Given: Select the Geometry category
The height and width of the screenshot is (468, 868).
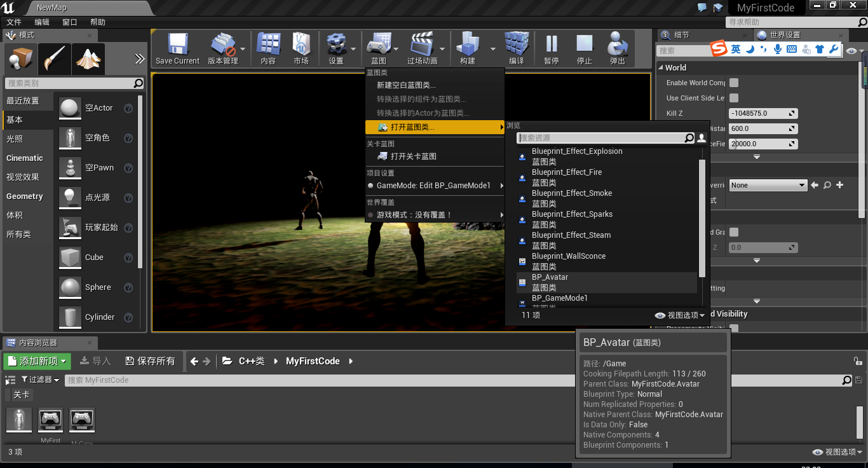Looking at the screenshot, I should 25,196.
